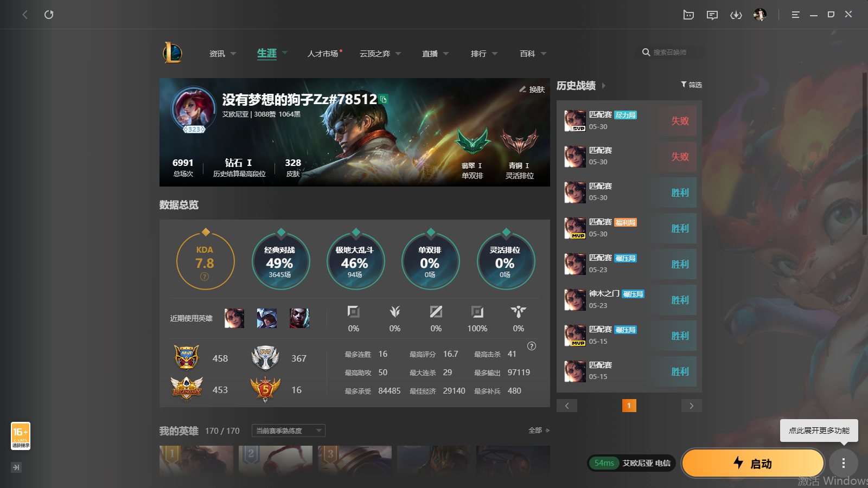
Task: Refresh the page with the reload icon
Action: 49,15
